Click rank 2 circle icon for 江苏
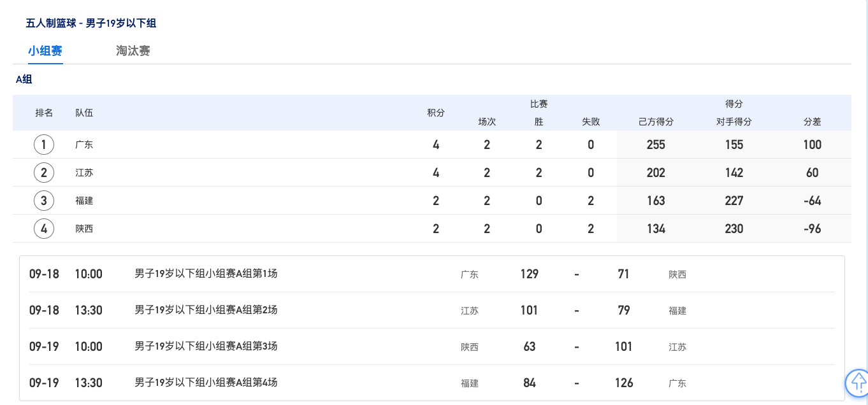Screen dimensions: 868x405 [x=44, y=173]
